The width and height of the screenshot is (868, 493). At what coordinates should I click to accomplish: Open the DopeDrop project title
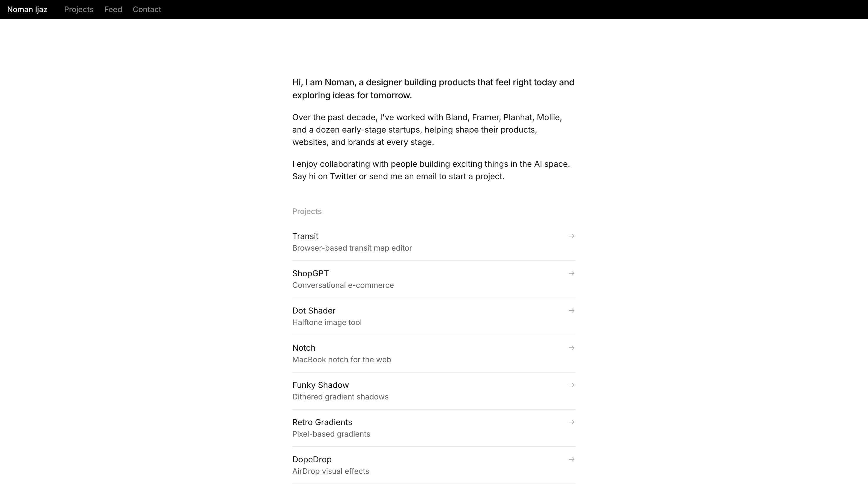312,460
